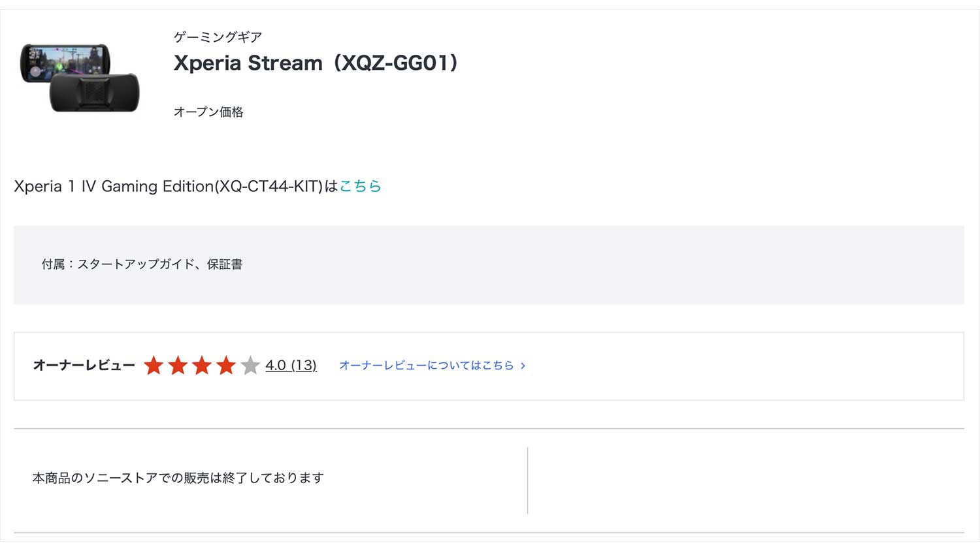Click the 付属 accessories description text

[142, 264]
